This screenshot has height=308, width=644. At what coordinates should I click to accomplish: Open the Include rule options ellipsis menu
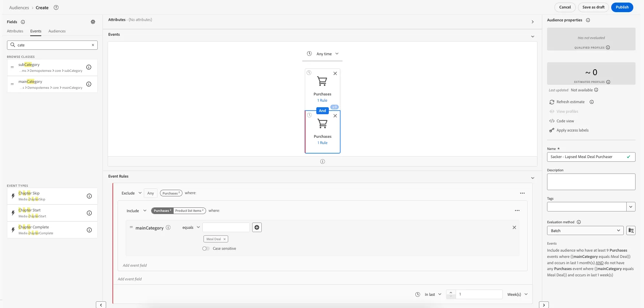coord(517,211)
